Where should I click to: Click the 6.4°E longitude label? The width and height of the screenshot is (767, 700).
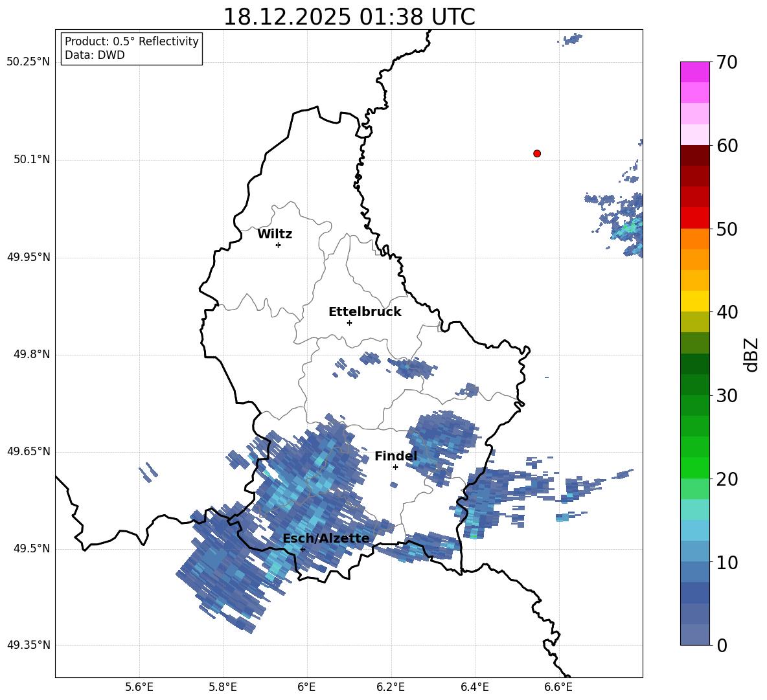[474, 688]
